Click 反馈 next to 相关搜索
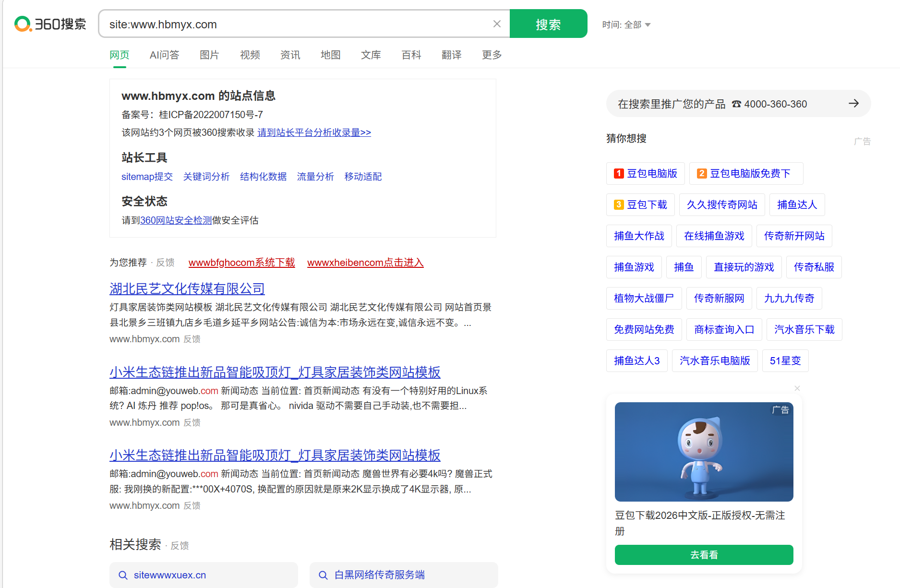Image resolution: width=900 pixels, height=588 pixels. coord(180,546)
